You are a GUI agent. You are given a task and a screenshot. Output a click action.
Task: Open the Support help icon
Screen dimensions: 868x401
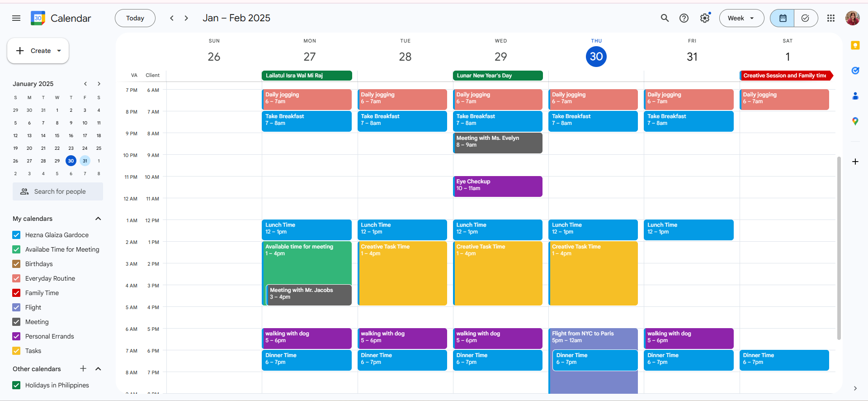684,18
